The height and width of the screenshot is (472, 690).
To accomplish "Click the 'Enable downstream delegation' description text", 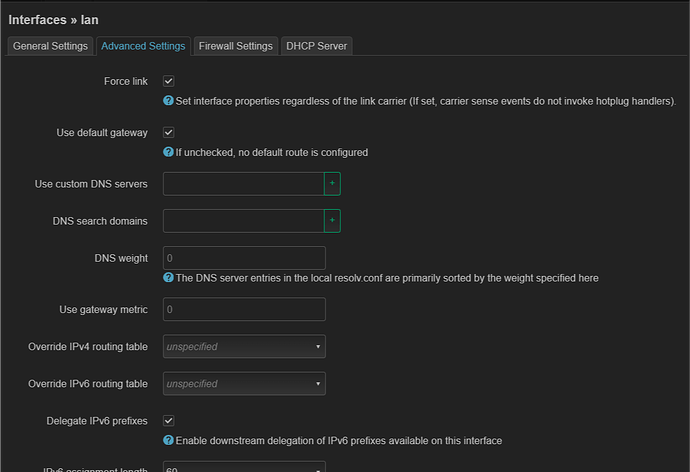I will point(339,441).
